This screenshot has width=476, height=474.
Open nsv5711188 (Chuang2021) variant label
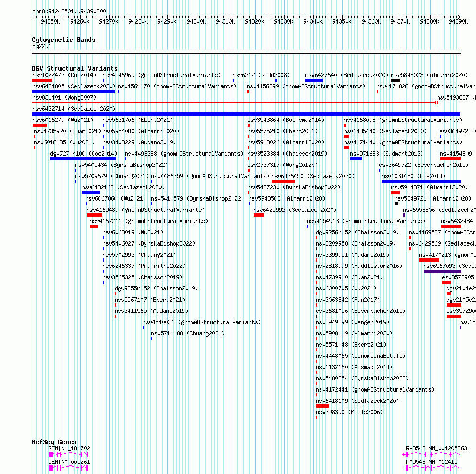click(x=188, y=333)
